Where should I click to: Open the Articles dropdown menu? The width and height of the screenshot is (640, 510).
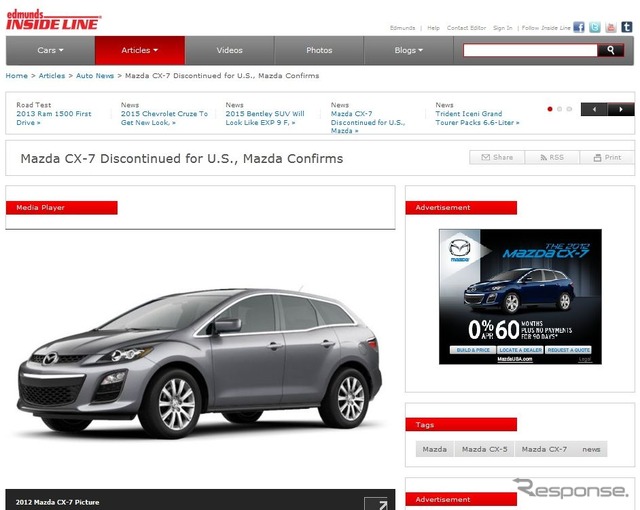tap(140, 50)
